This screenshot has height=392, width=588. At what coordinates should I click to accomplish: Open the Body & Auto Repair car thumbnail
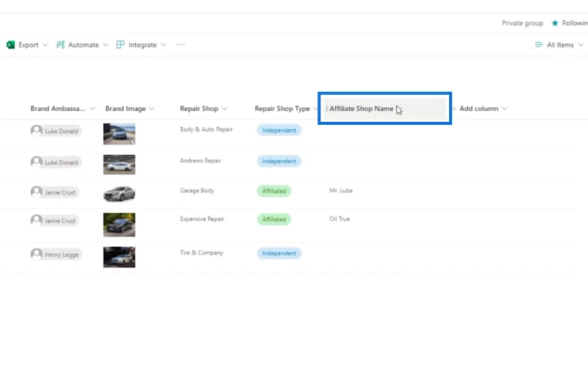[119, 134]
